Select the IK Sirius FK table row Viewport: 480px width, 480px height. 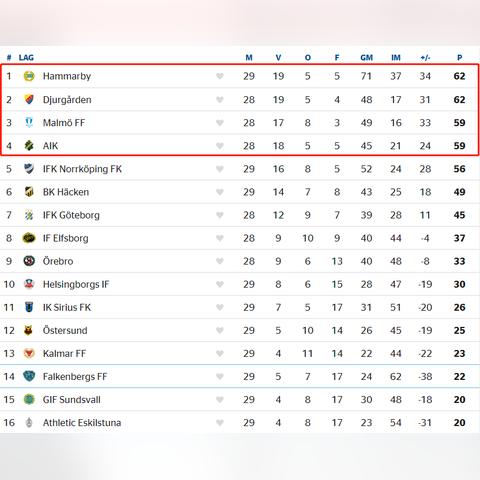[240, 307]
